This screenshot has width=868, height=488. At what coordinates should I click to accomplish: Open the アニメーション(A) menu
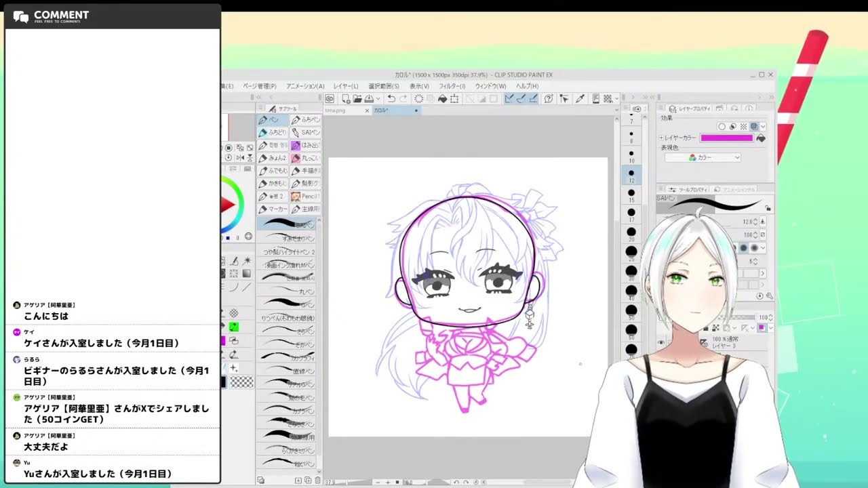[x=305, y=86]
